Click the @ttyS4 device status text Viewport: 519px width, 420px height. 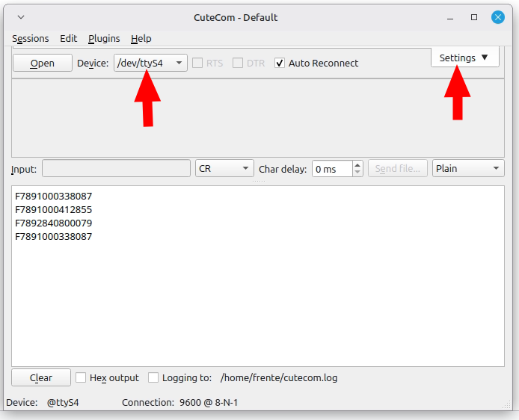coord(63,403)
